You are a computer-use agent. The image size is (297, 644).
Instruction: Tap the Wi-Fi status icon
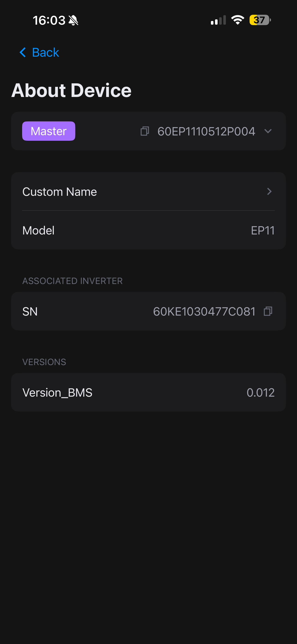tap(238, 20)
